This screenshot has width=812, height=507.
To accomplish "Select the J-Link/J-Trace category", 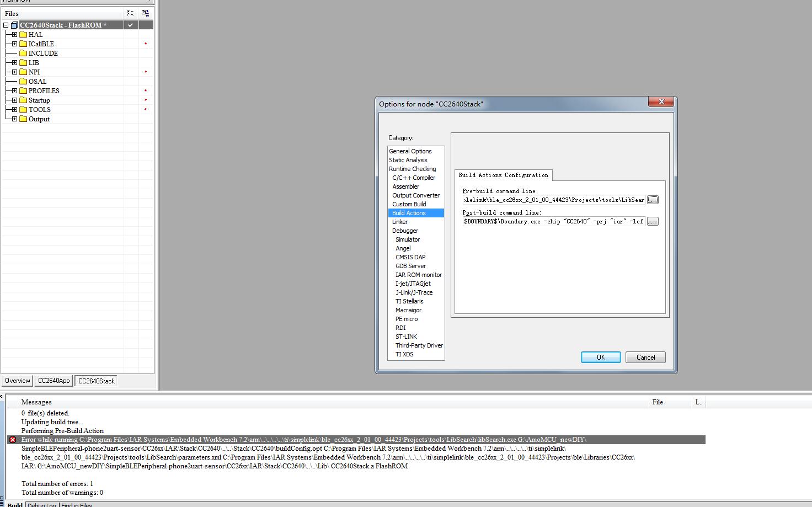I will [414, 292].
